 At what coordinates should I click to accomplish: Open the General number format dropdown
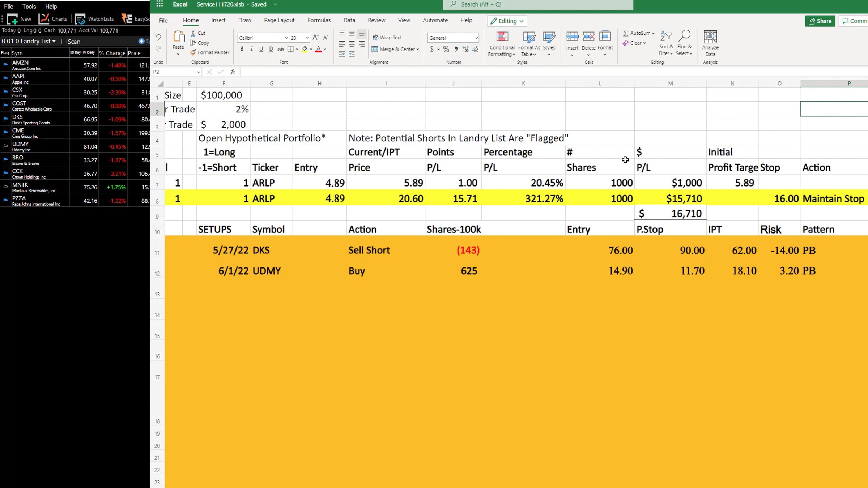click(x=476, y=38)
